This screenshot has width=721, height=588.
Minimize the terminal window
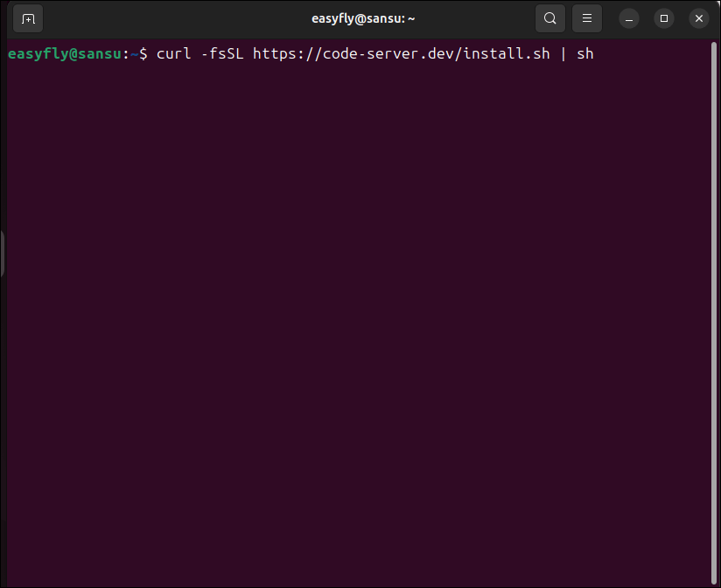pyautogui.click(x=628, y=19)
